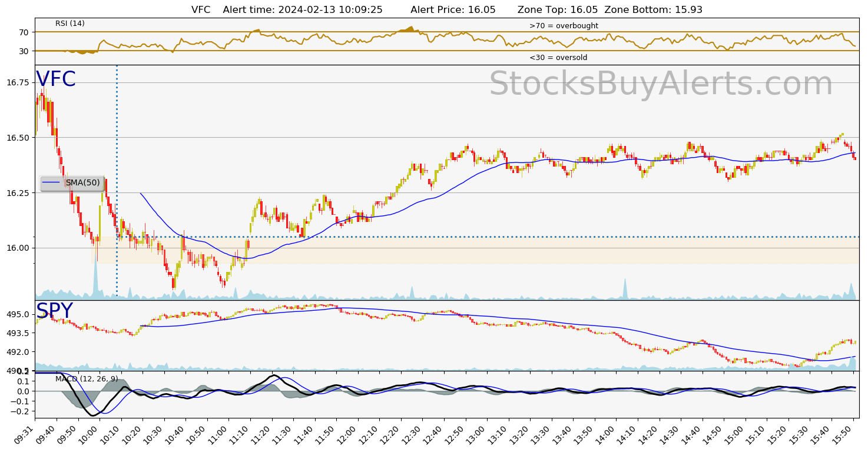Viewport: 868px width, 452px height.
Task: Click the SPY 492.0 axis label
Action: tap(18, 352)
